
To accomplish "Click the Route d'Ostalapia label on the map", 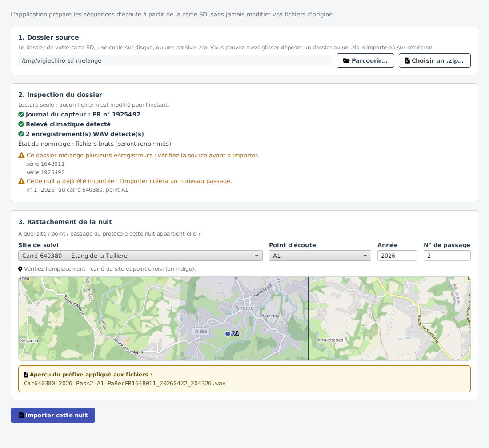I will (128, 346).
